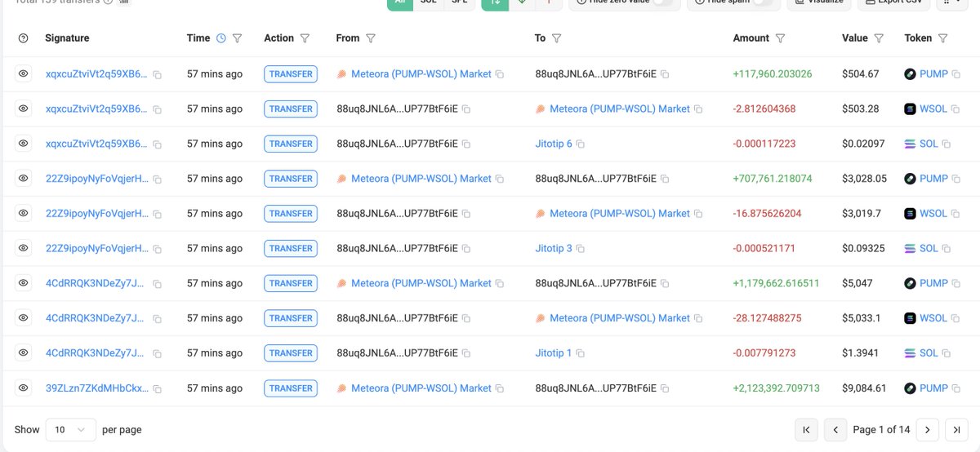Open signature xqxcuZtviVt2q59XB6 in +117,960.203026 row
This screenshot has width=980, height=452.
click(97, 73)
